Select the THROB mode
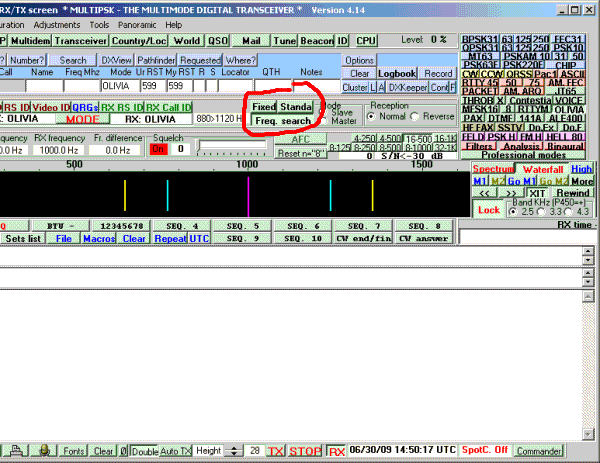 click(x=478, y=101)
